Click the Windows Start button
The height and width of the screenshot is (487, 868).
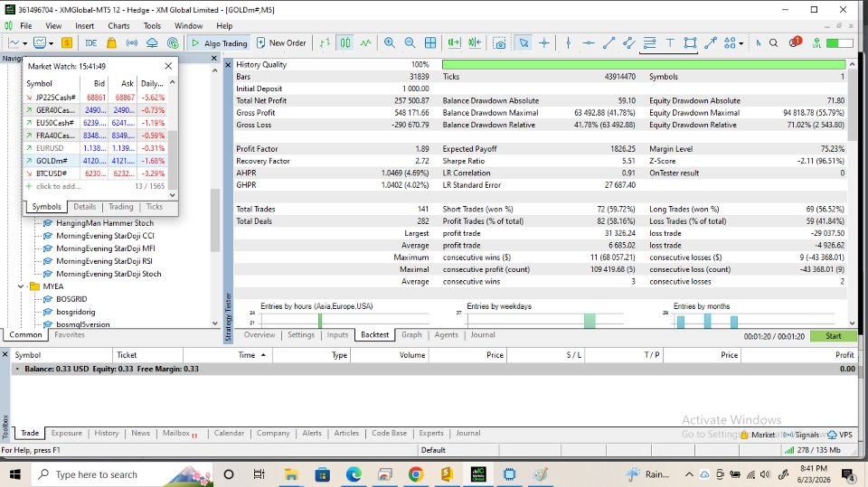point(15,474)
